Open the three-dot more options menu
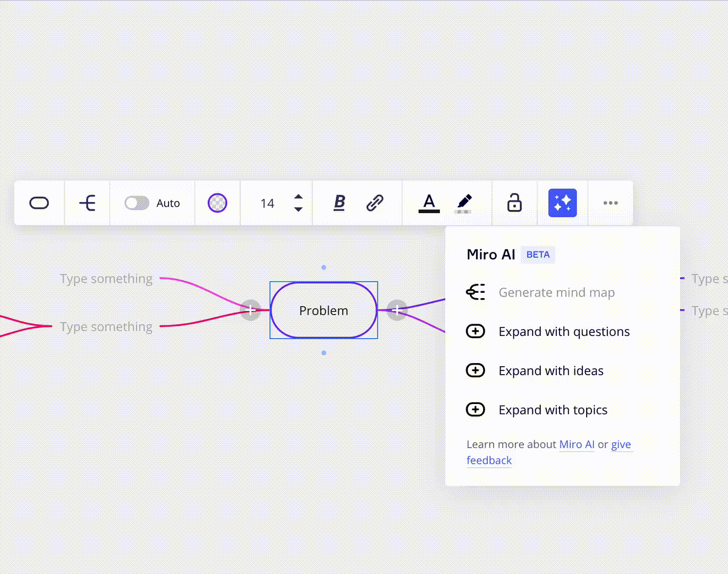Viewport: 728px width, 574px height. (611, 203)
